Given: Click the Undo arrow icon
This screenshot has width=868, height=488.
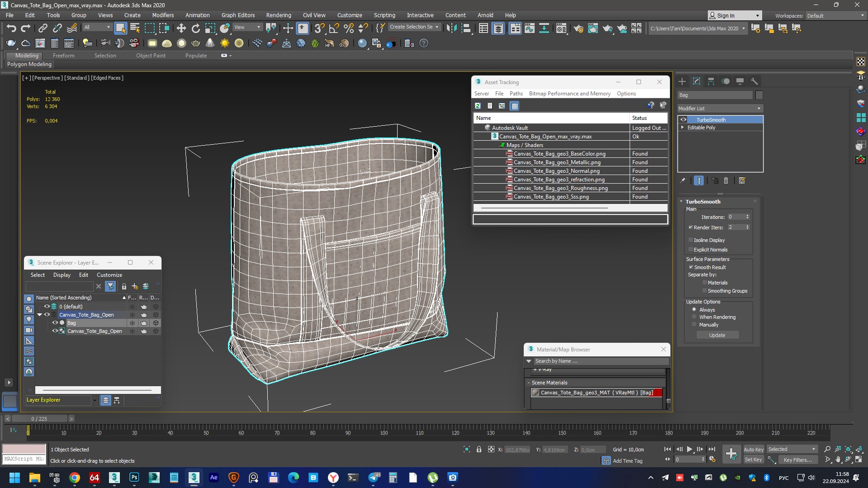Looking at the screenshot, I should point(11,28).
